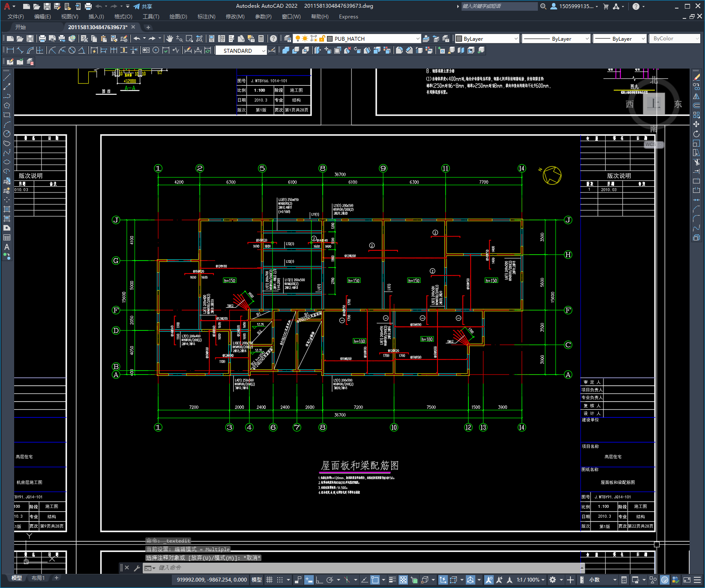Image resolution: width=705 pixels, height=588 pixels.
Task: Toggle snap mode in status bar
Action: point(279,580)
